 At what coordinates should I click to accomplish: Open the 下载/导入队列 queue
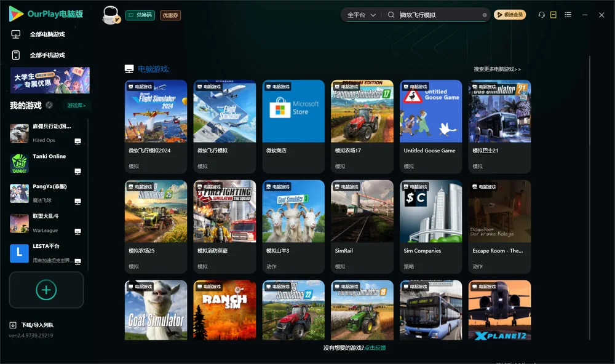point(32,325)
